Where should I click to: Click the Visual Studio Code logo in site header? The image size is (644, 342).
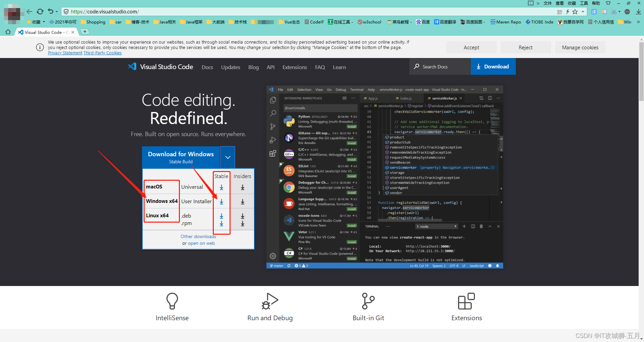tap(160, 67)
